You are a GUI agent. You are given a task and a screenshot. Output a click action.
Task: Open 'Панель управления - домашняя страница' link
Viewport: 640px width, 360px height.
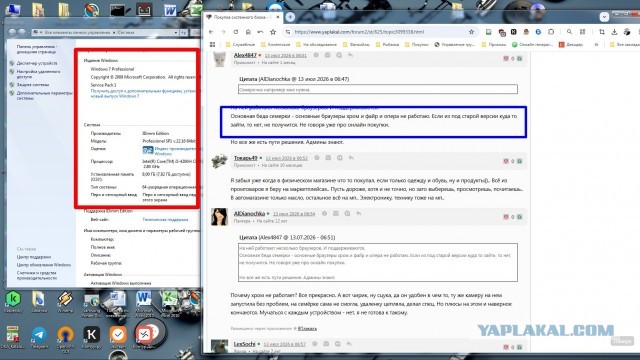tap(37, 49)
